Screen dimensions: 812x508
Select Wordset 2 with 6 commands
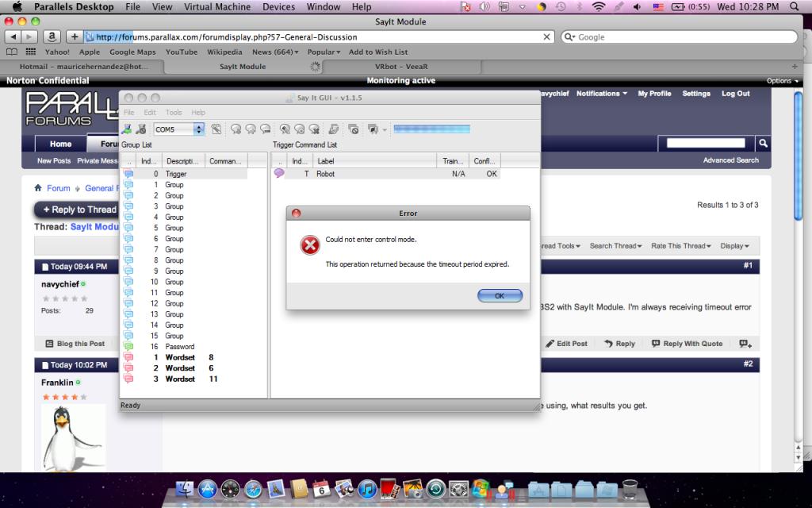point(184,368)
